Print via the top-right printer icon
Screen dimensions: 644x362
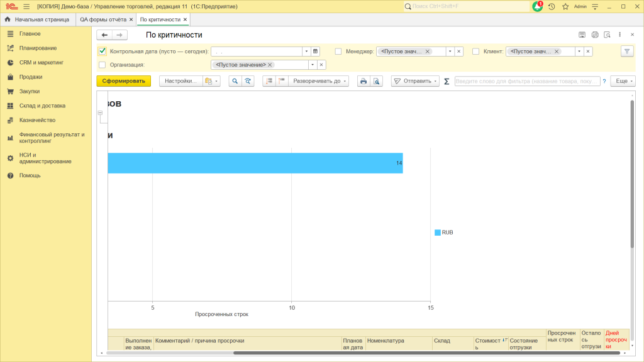coord(595,35)
